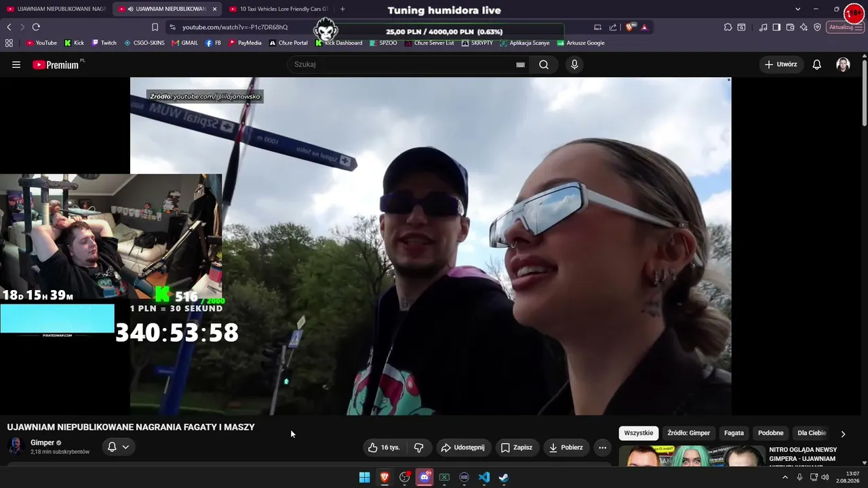Open the GMAIL bookmark

[x=184, y=43]
